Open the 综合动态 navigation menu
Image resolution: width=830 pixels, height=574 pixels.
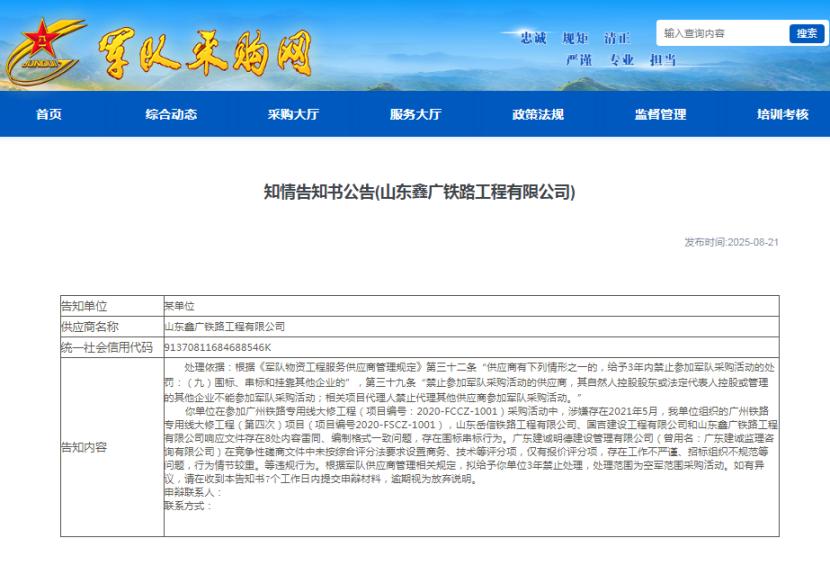coord(170,114)
